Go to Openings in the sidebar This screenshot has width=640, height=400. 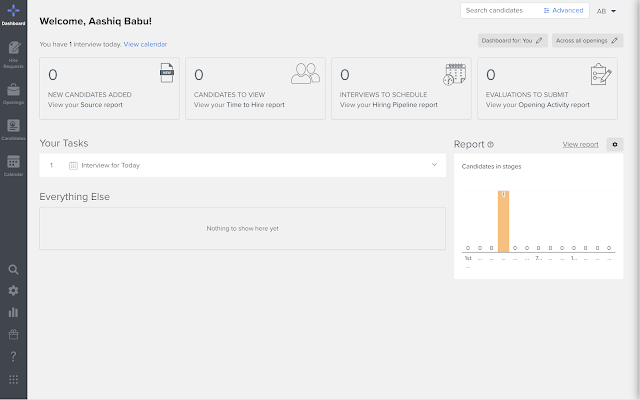(13, 92)
